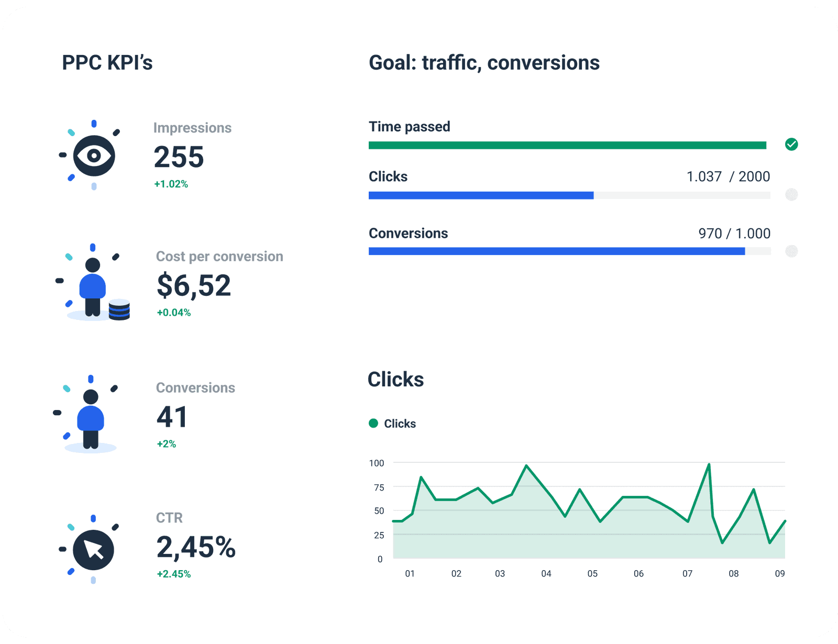Click the eye icon beside Impressions
Viewport: 838px width, 644px height.
pos(94,156)
